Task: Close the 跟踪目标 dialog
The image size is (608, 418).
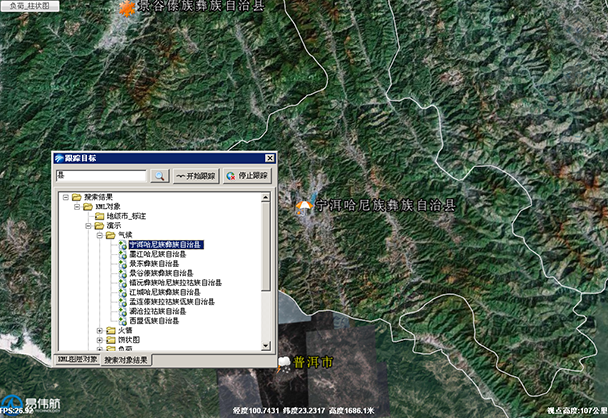Action: coord(269,158)
